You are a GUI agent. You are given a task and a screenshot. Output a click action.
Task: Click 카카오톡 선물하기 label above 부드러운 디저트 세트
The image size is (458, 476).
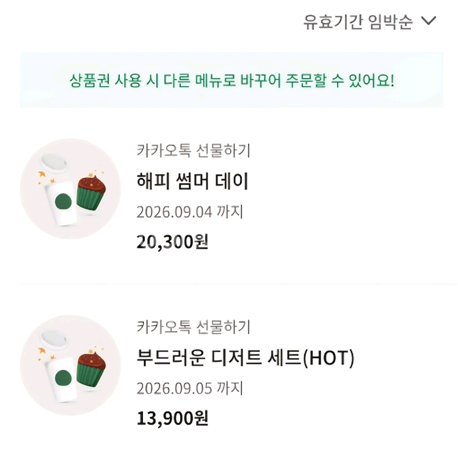click(194, 327)
